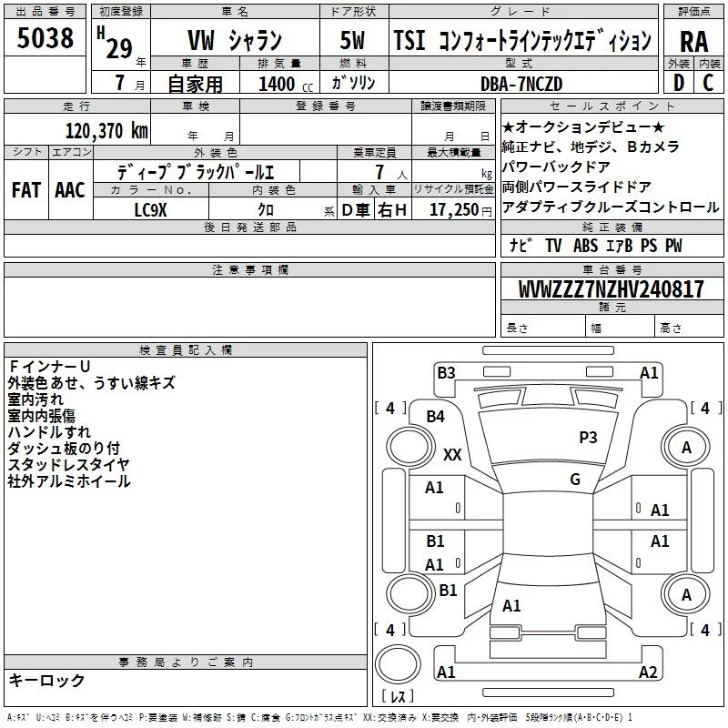Select color number LC9X

(x=150, y=209)
